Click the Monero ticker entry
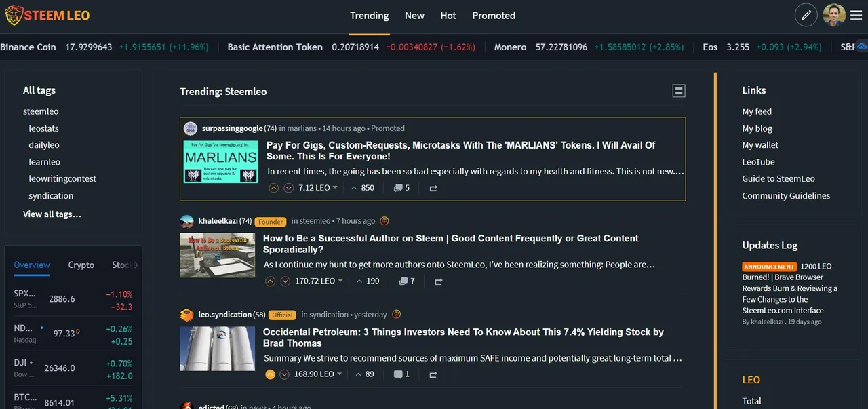The image size is (868, 409). (589, 47)
